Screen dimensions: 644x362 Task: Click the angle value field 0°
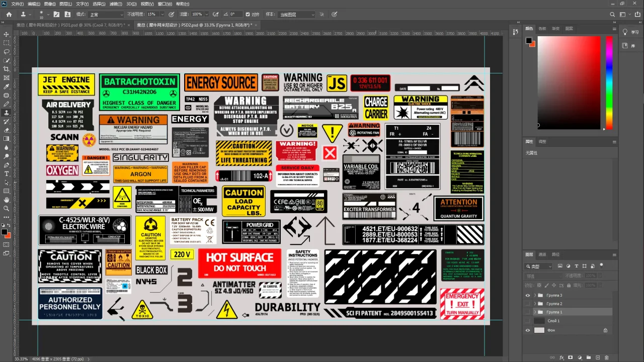[235, 15]
